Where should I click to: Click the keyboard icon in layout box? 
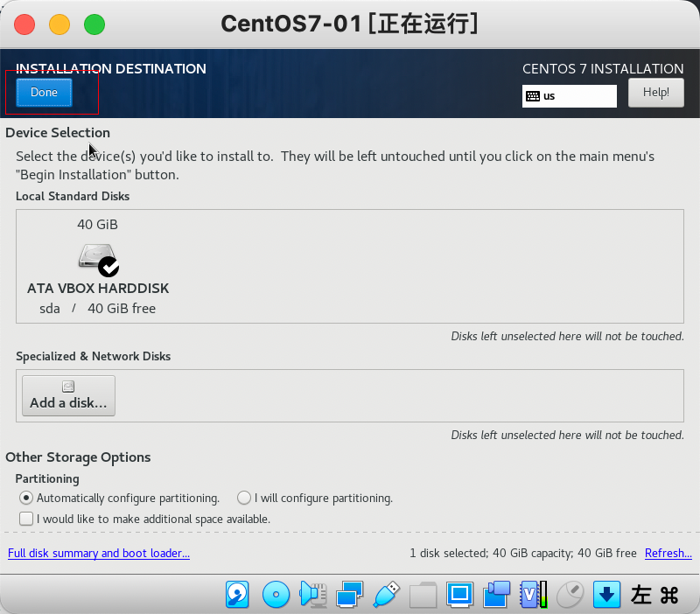tap(533, 96)
